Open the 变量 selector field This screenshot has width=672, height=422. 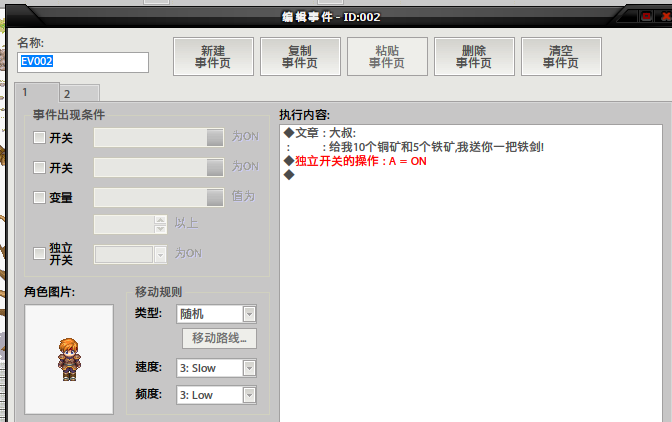[159, 198]
